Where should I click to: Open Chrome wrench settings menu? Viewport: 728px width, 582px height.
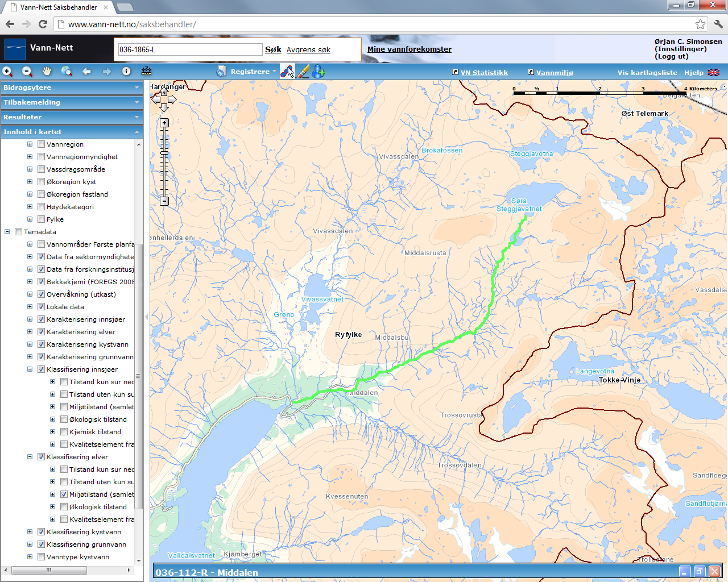pyautogui.click(x=718, y=24)
